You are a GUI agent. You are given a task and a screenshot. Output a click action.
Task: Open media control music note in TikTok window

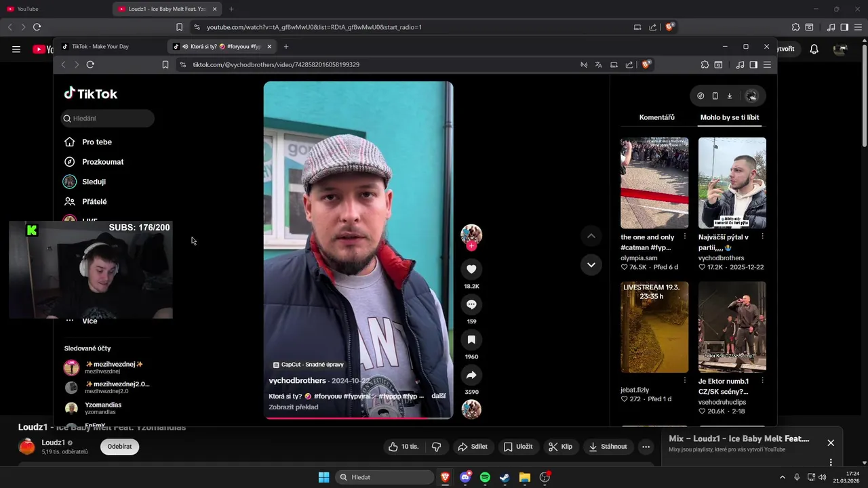click(x=740, y=64)
